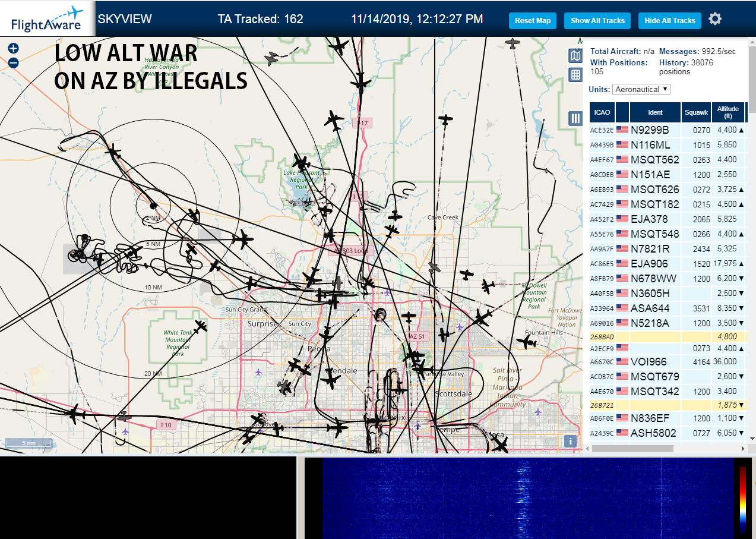Open the settings gear
Image resolution: width=756 pixels, height=539 pixels.
point(715,19)
